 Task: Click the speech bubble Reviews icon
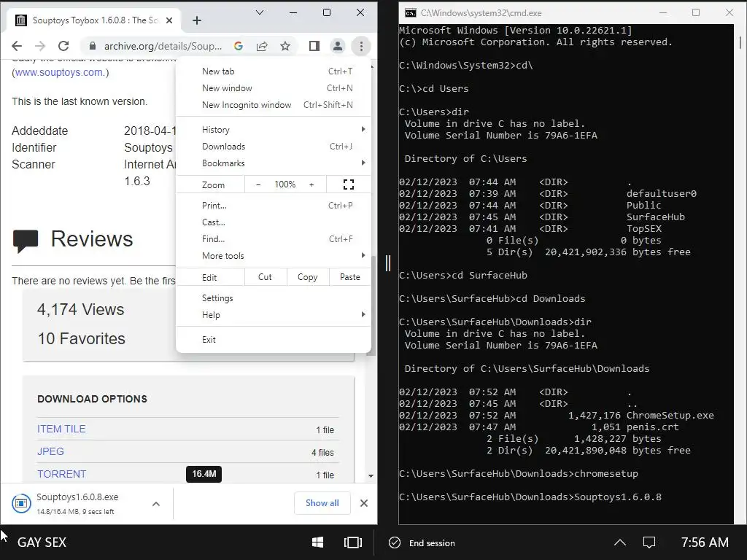coord(26,241)
